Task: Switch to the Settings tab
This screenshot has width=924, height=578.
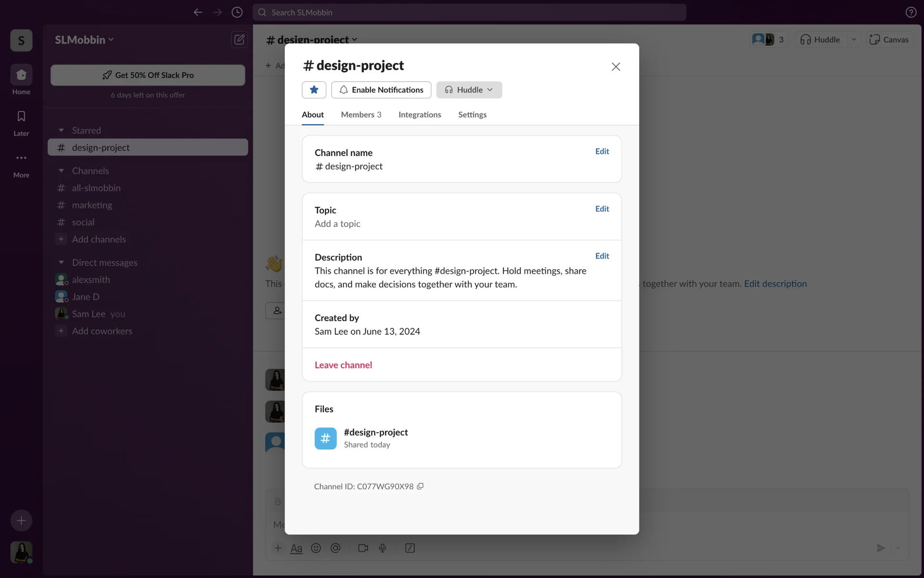Action: point(472,115)
